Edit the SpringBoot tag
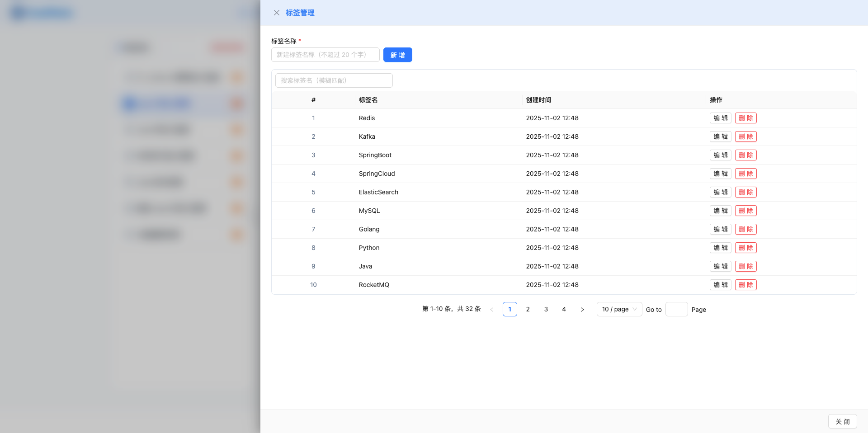This screenshot has height=433, width=868. coord(721,155)
